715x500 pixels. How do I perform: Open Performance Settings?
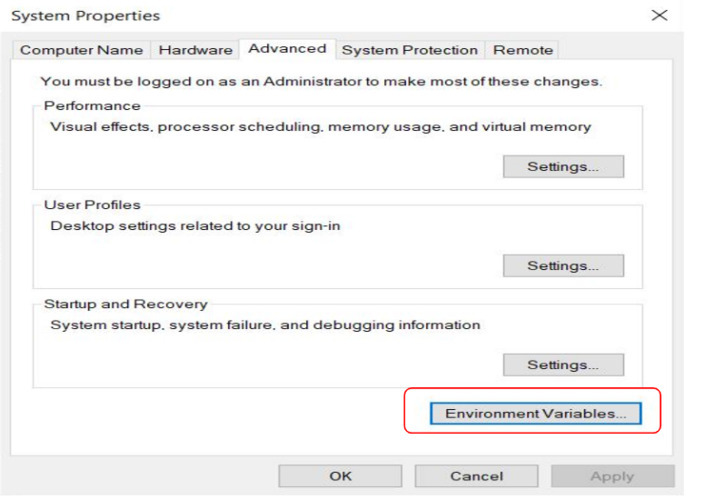click(x=562, y=167)
